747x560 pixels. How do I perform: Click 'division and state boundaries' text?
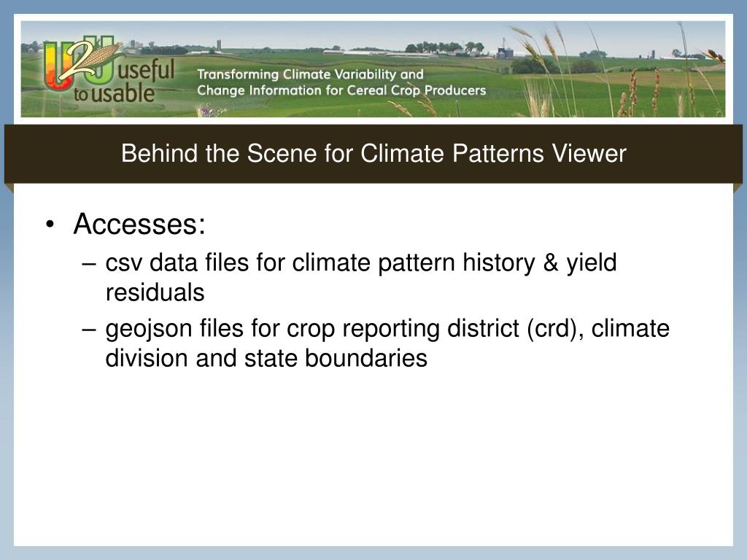coord(266,357)
